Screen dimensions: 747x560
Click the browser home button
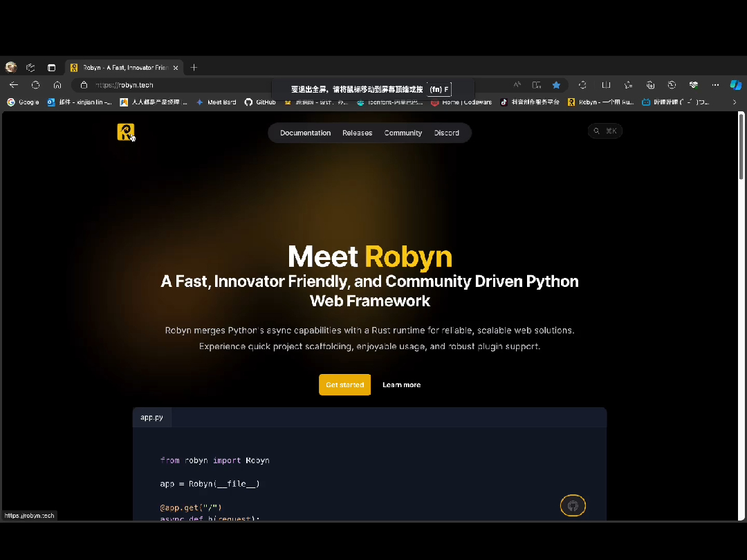pos(57,84)
